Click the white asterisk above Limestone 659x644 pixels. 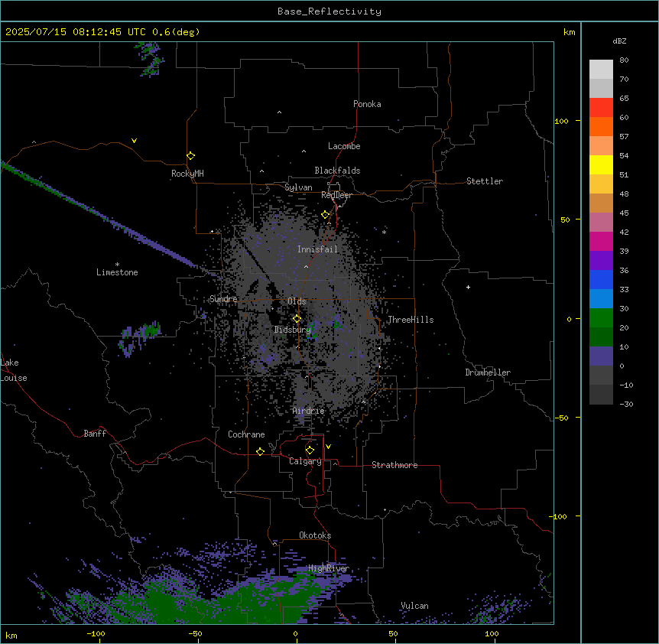pyautogui.click(x=117, y=265)
